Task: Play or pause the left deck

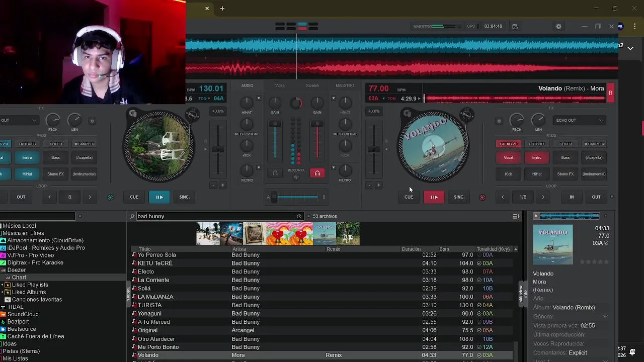Action: pos(159,197)
